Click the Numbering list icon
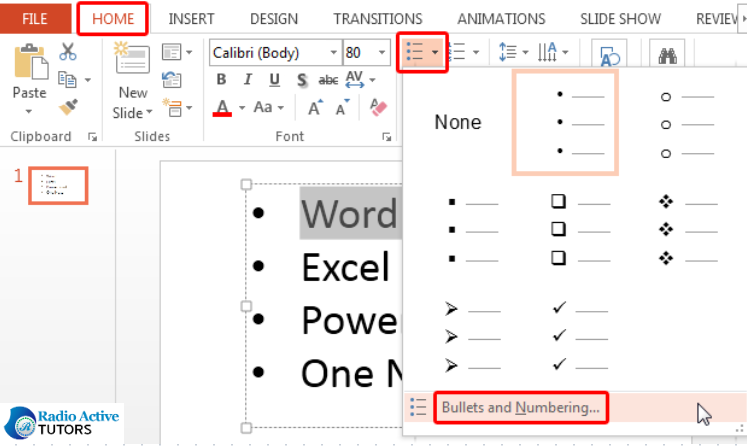 click(x=457, y=51)
